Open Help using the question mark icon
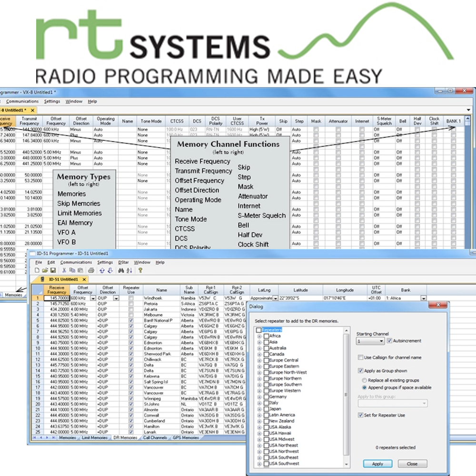The image size is (476, 476). (x=140, y=270)
